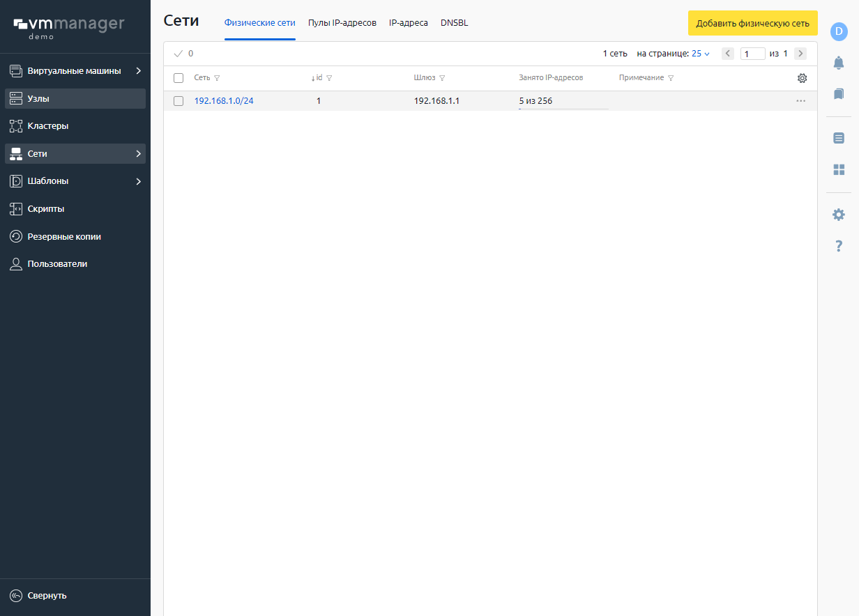859x616 pixels.
Task: Filter by the Сеть column funnel icon
Action: point(216,78)
